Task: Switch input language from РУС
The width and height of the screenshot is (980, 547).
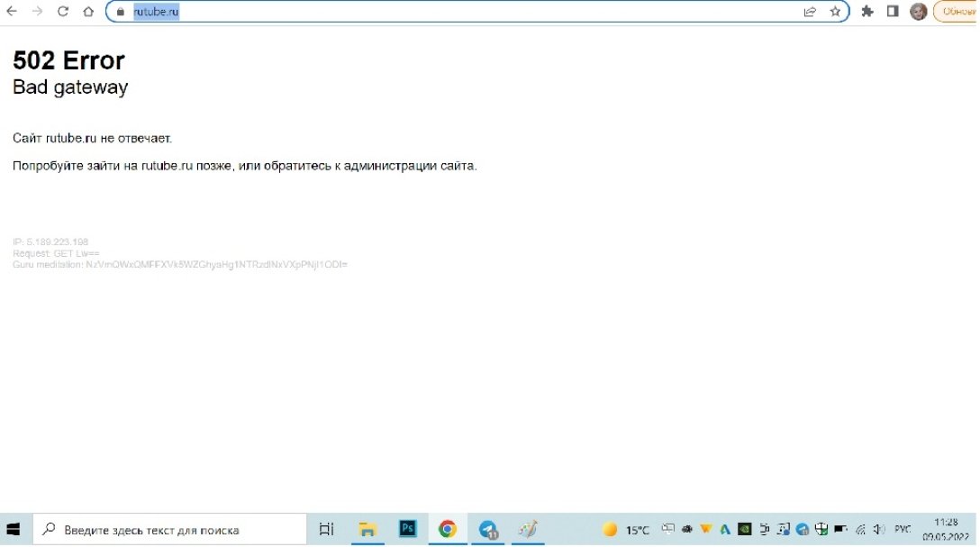Action: click(902, 530)
